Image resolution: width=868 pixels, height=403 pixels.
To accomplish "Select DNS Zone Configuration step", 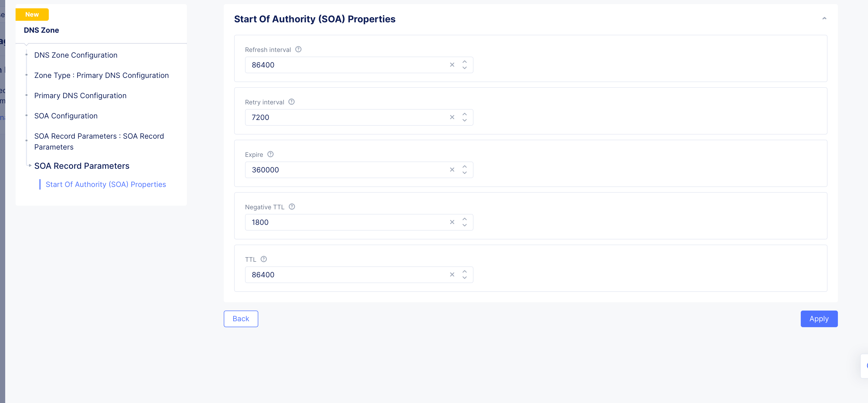I will pyautogui.click(x=76, y=55).
